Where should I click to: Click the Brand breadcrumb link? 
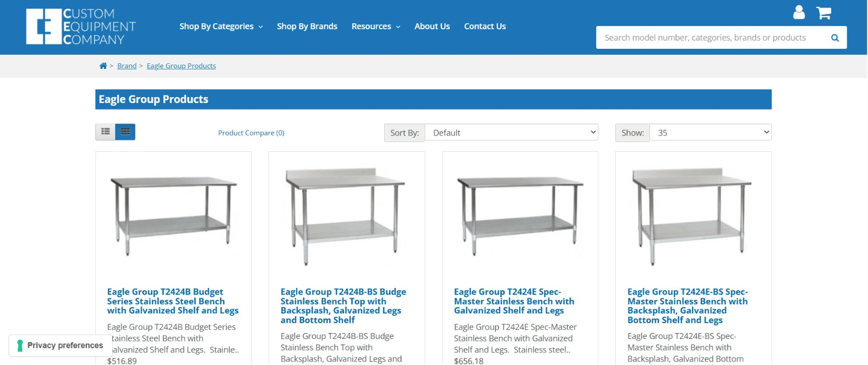pyautogui.click(x=127, y=66)
